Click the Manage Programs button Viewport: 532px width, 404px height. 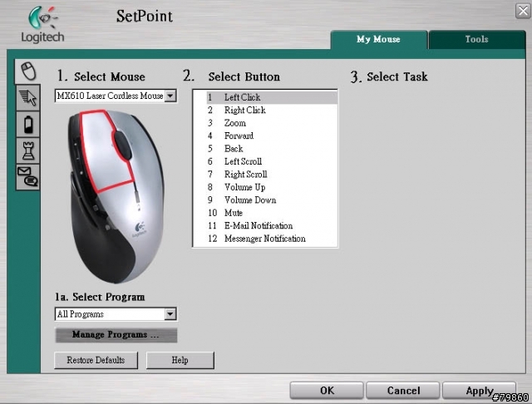pos(116,335)
